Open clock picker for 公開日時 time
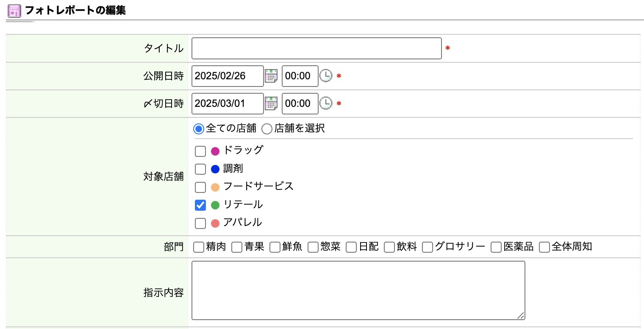The height and width of the screenshot is (329, 644). pos(325,76)
